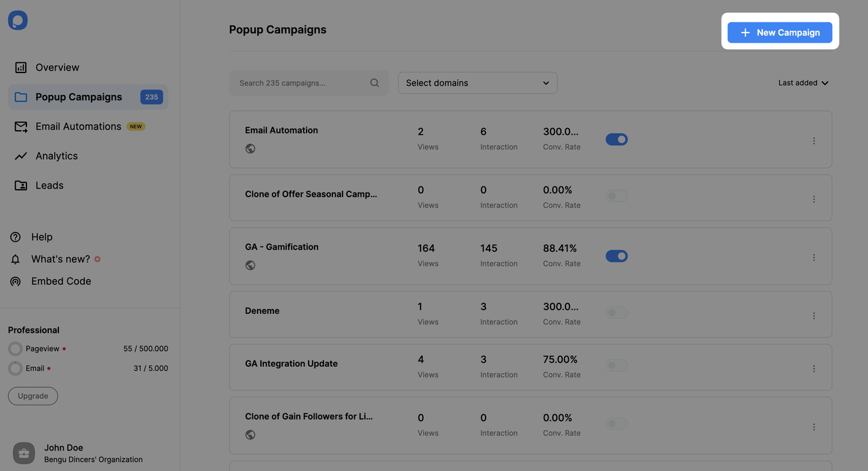Screen dimensions: 868x471
Task: Click the globe icon under Email Automation
Action: point(250,148)
